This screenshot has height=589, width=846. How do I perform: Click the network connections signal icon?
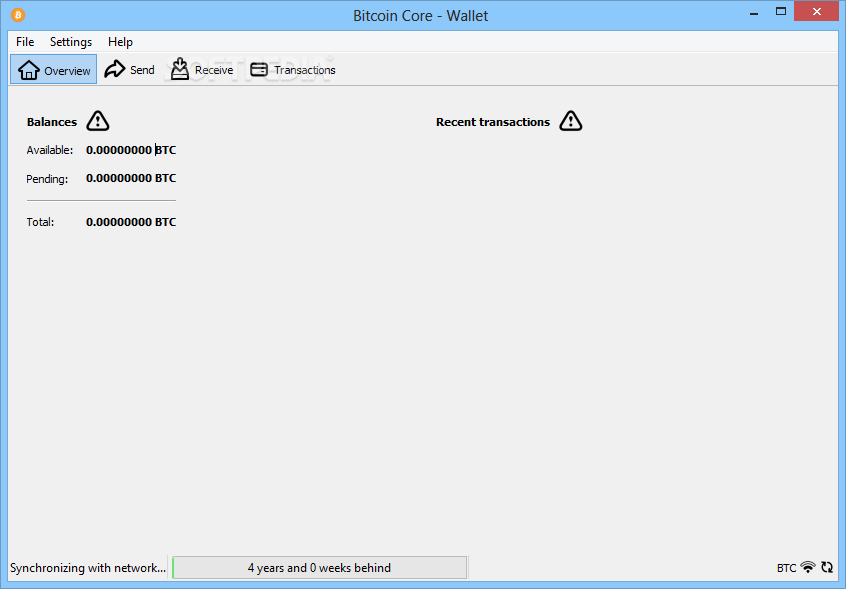(x=808, y=567)
